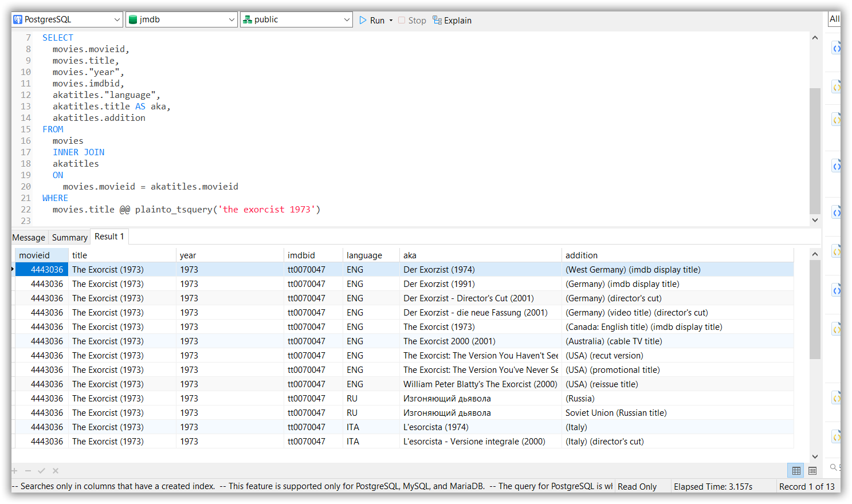Screen dimensions: 852x504
Task: Click the results pane scroll-up arrow
Action: click(815, 254)
